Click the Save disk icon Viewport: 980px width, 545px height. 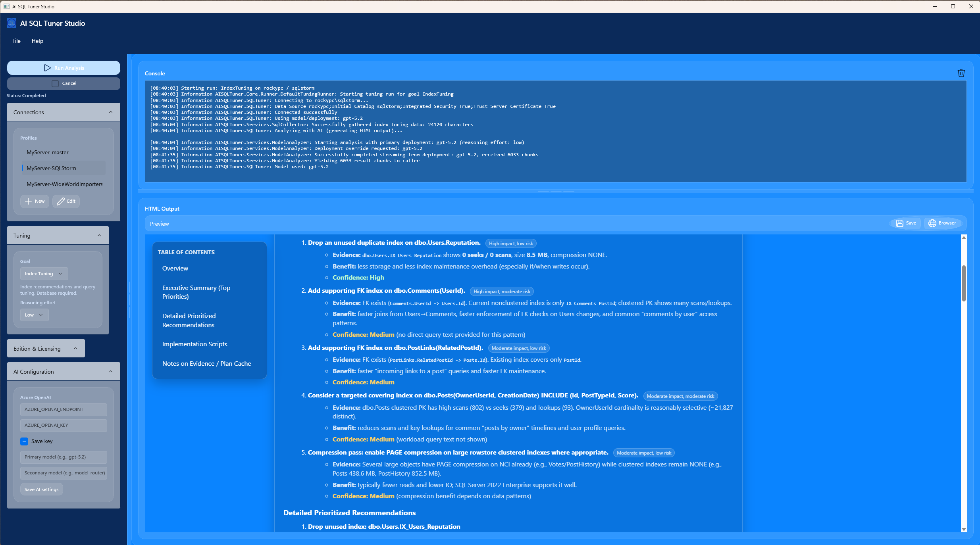[899, 223]
